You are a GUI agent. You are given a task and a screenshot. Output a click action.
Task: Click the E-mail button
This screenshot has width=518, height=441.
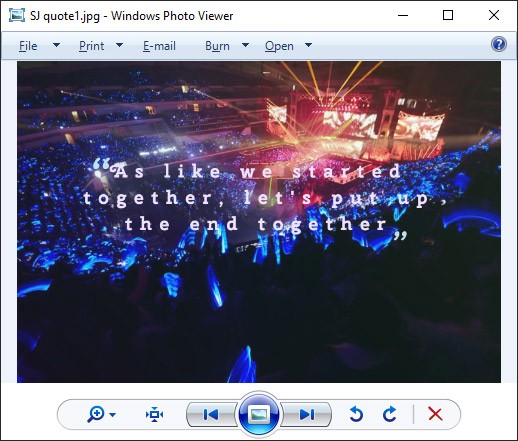pos(159,46)
